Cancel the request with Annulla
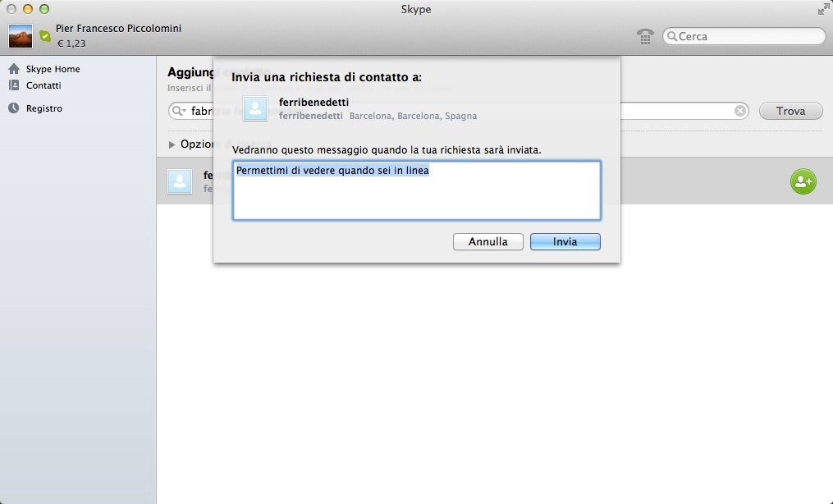833x504 pixels. pyautogui.click(x=488, y=242)
